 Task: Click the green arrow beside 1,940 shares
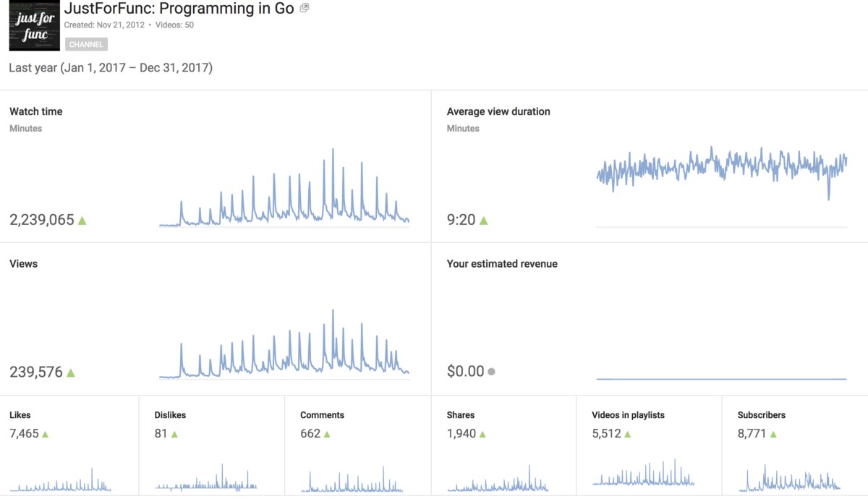(x=482, y=435)
